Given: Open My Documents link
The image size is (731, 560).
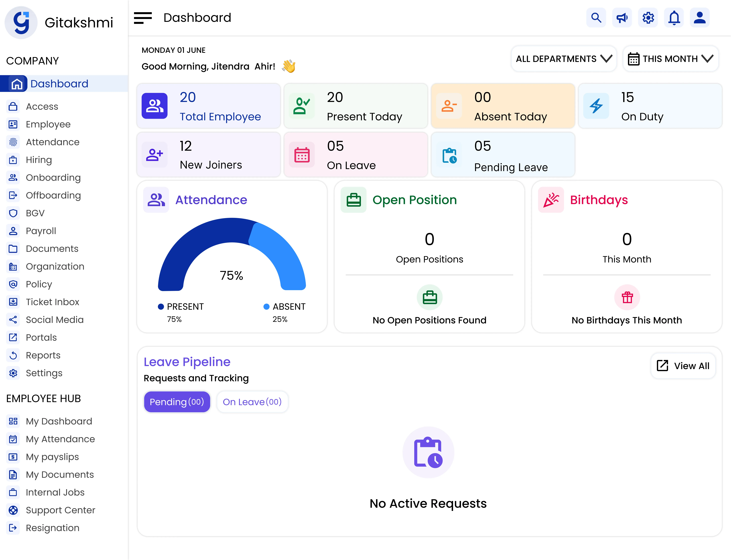Looking at the screenshot, I should click(60, 475).
